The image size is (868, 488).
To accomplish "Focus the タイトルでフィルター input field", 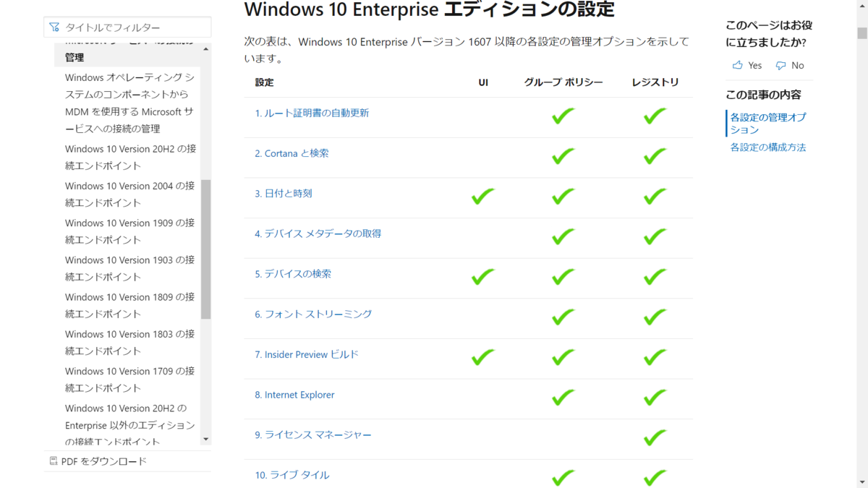I will [127, 27].
